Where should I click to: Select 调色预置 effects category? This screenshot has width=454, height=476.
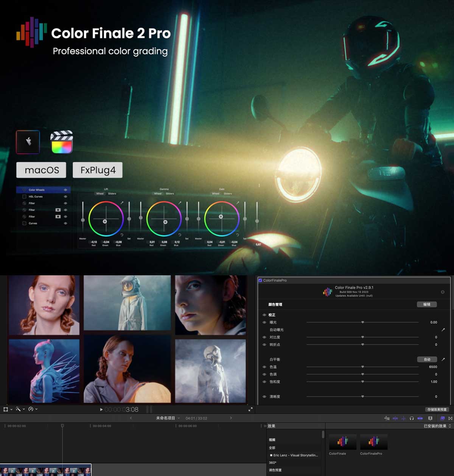(x=275, y=470)
